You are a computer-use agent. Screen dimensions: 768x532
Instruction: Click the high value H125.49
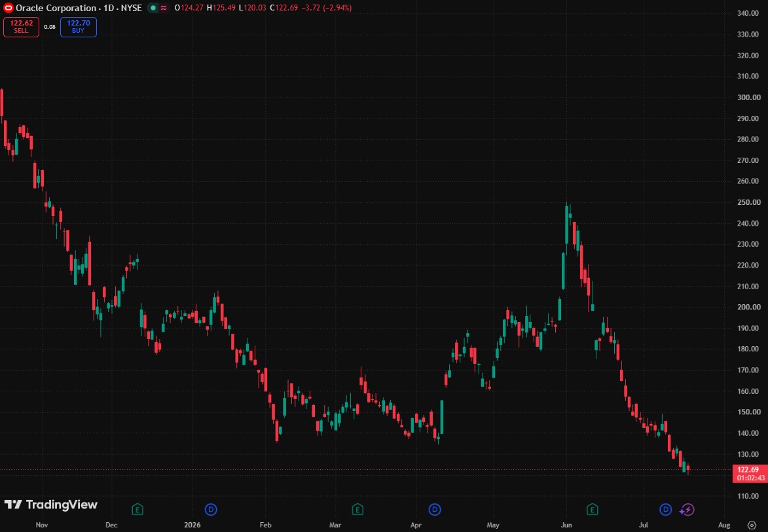(221, 8)
